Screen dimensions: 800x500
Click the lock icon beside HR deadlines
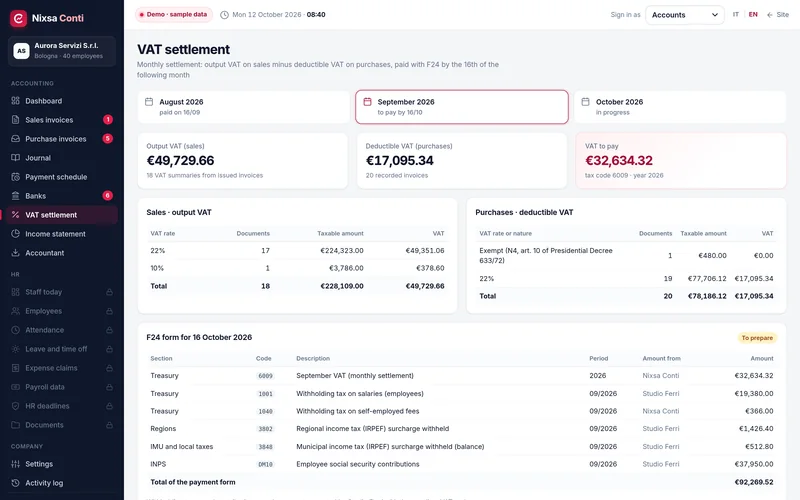click(109, 406)
